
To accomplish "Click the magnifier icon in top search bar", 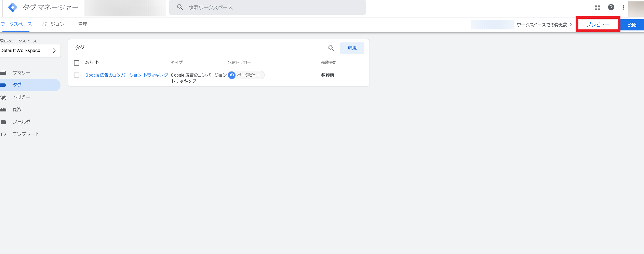I will point(180,7).
